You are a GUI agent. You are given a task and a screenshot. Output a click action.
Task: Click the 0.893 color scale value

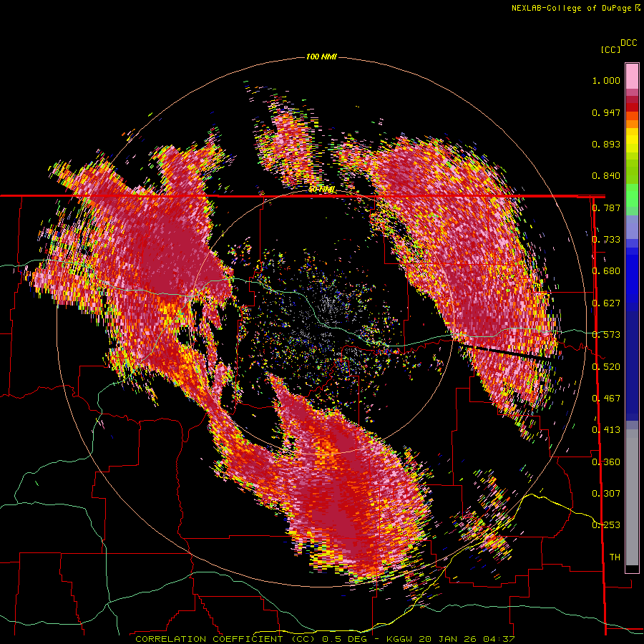[606, 144]
